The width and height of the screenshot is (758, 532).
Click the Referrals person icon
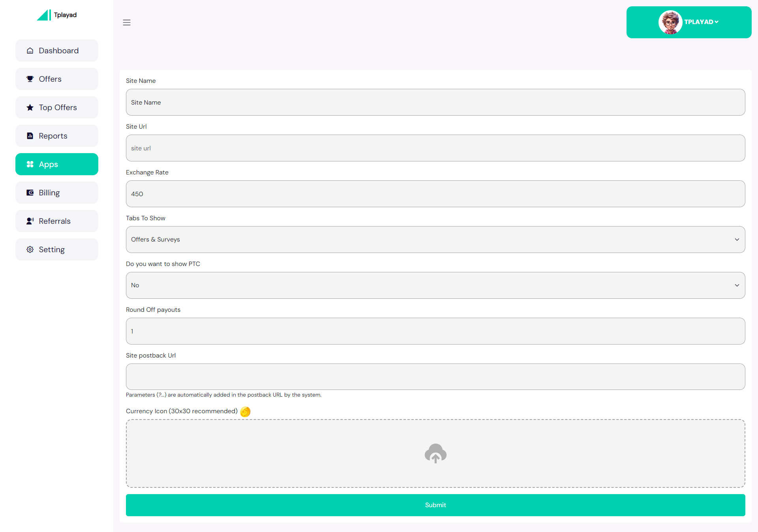[30, 221]
